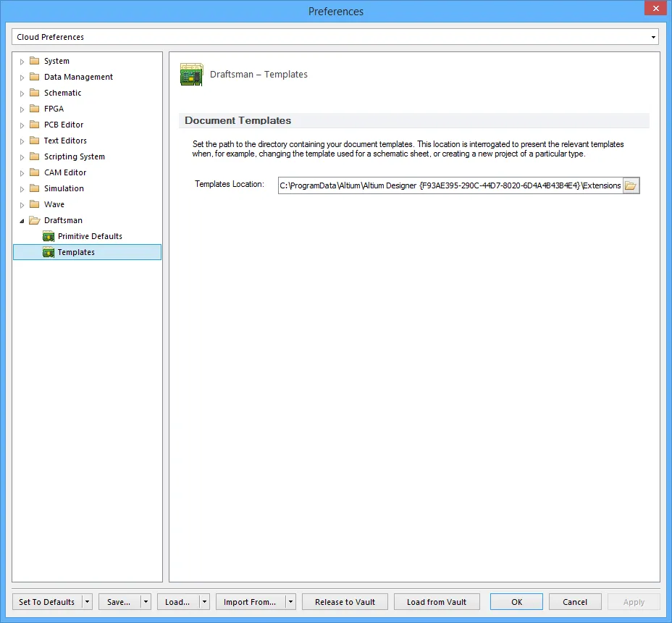This screenshot has width=672, height=623.
Task: Open the Import From dropdown arrow
Action: [290, 602]
